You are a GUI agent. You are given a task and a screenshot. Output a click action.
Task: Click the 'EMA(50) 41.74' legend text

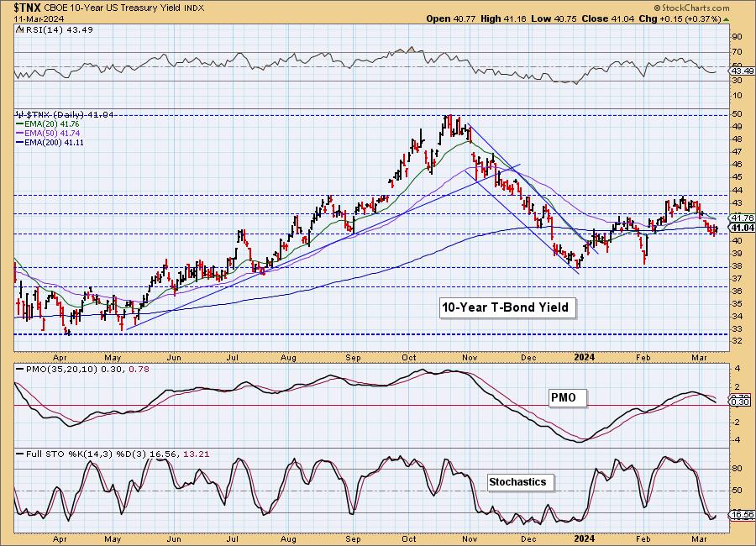[52, 133]
